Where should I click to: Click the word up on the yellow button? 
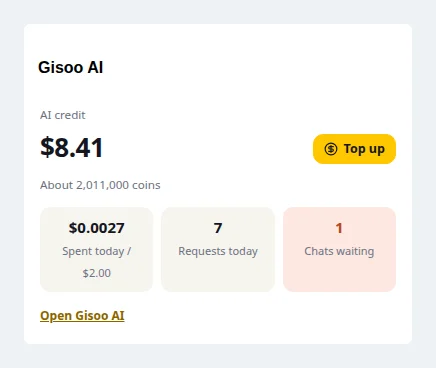tap(377, 150)
